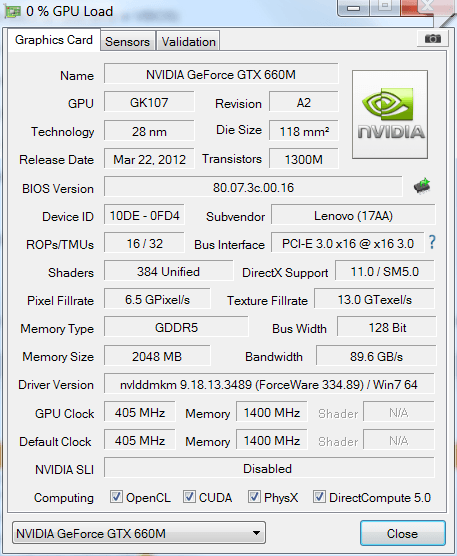Toggle the CUDA checkbox
Image resolution: width=457 pixels, height=556 pixels.
pyautogui.click(x=189, y=497)
